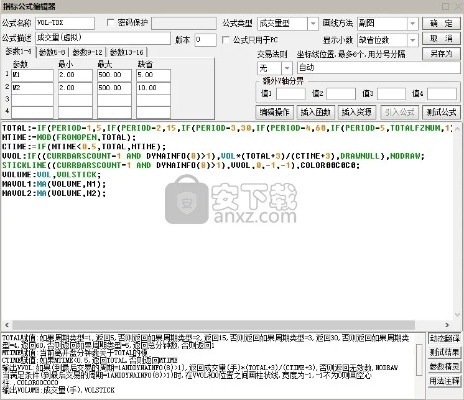The height and width of the screenshot is (400, 464).
Task: Click the 确定 button
Action: (x=441, y=23)
